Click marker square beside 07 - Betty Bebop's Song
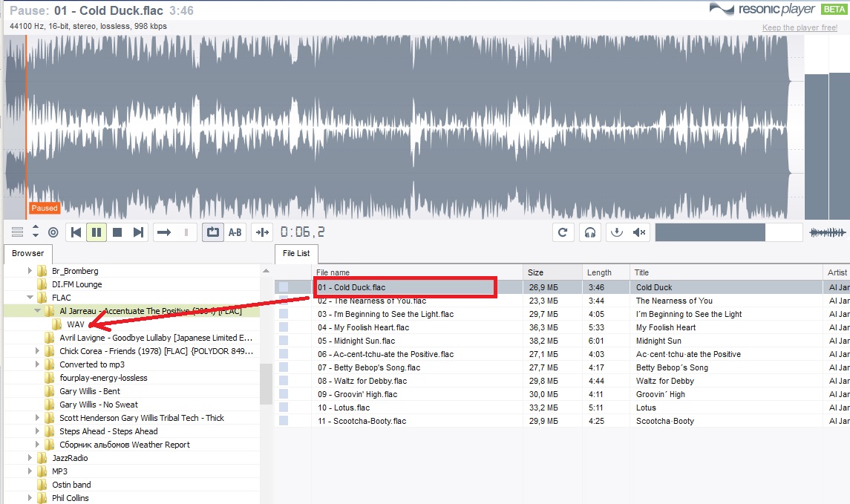850x504 pixels. tap(284, 367)
